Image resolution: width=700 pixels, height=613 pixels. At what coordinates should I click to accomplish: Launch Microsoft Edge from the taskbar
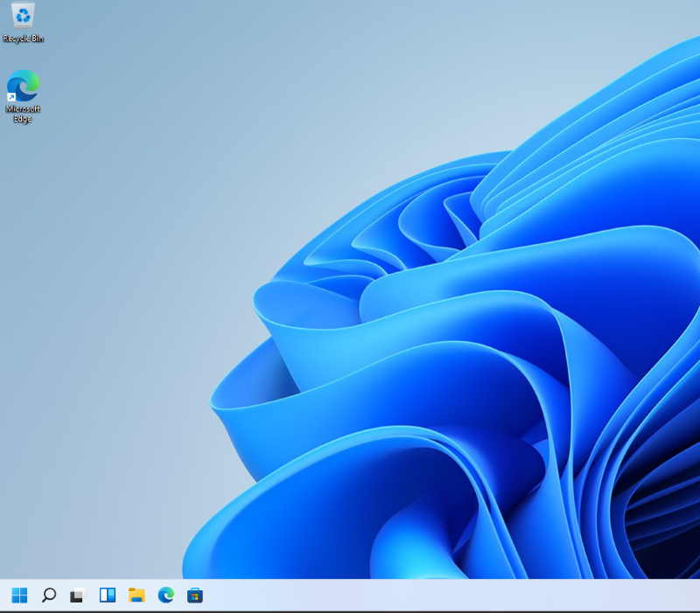click(x=164, y=595)
